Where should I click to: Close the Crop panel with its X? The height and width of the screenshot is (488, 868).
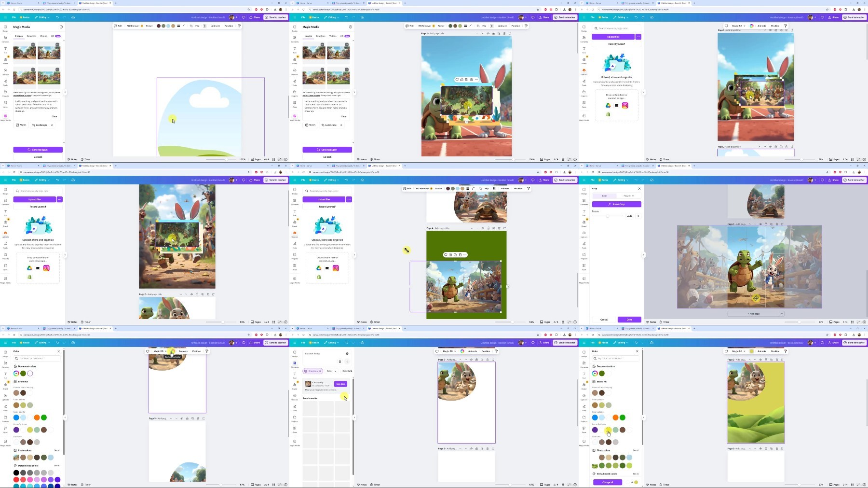coord(639,189)
